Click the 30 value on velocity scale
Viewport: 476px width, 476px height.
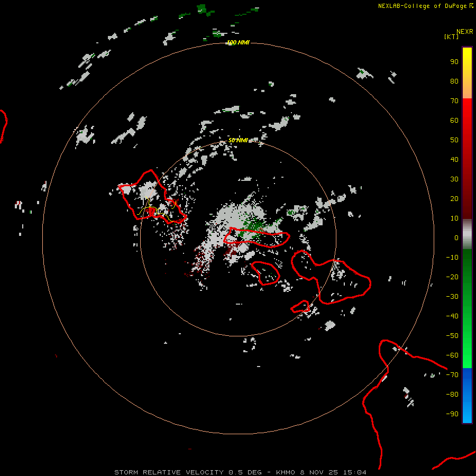pos(454,179)
